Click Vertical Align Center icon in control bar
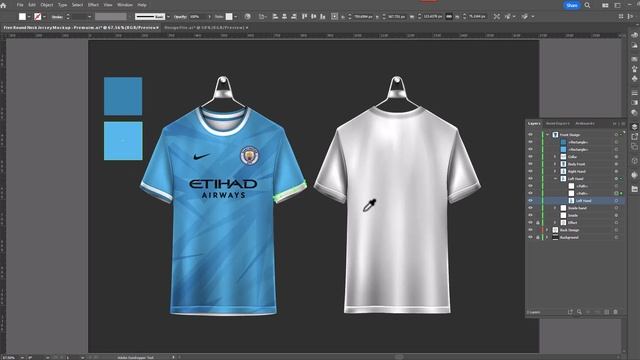Screen dimensions: 640x360 (x=313, y=16)
